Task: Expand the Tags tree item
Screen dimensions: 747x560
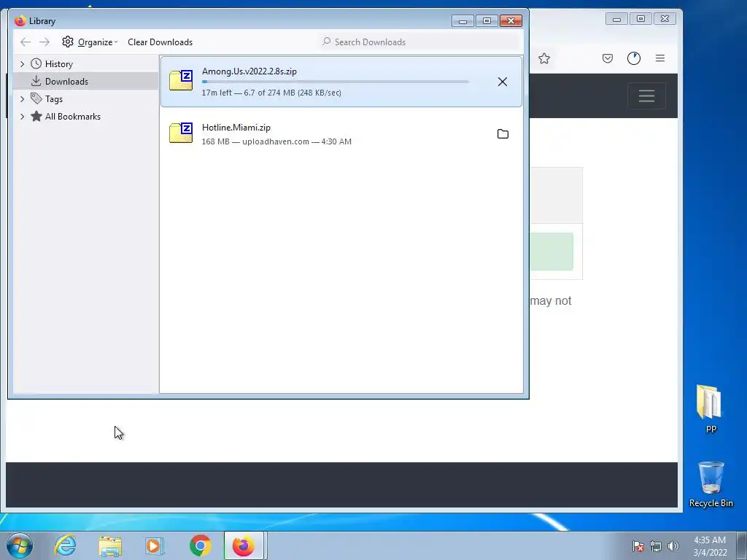Action: click(x=22, y=99)
